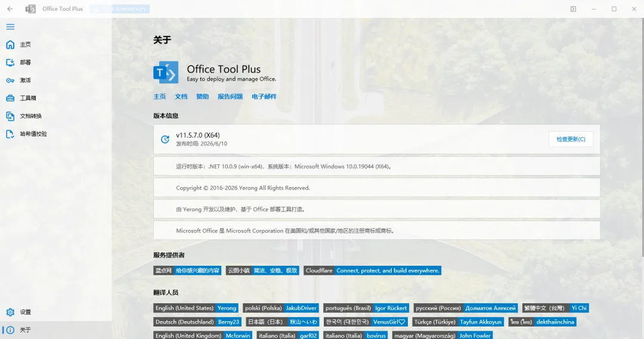Click English (United Kingdom) Mcforwin badge

coord(203,335)
